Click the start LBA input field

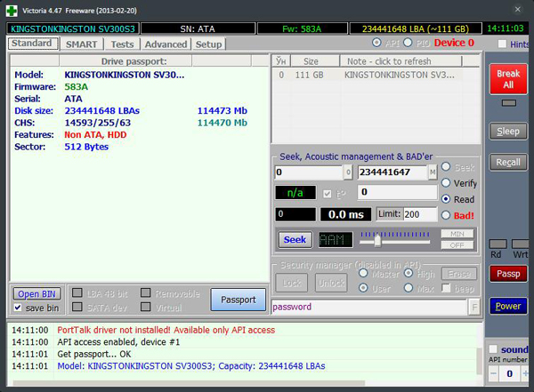pyautogui.click(x=309, y=172)
